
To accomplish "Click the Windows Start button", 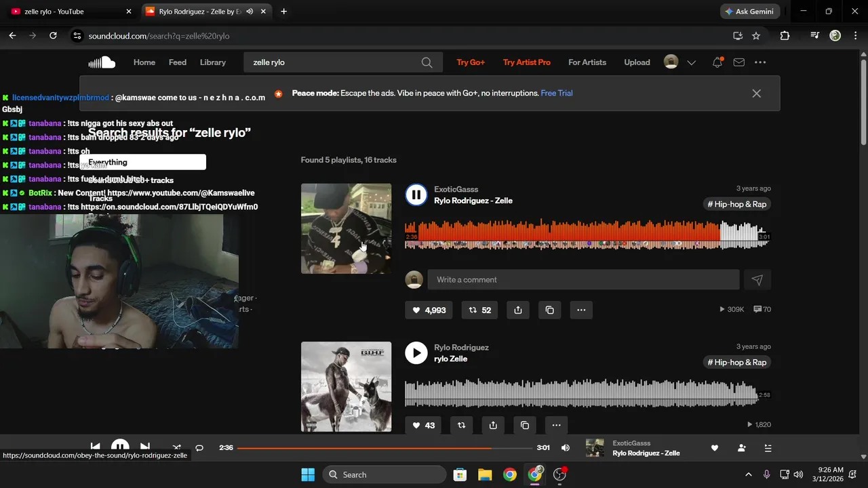I will point(307,474).
